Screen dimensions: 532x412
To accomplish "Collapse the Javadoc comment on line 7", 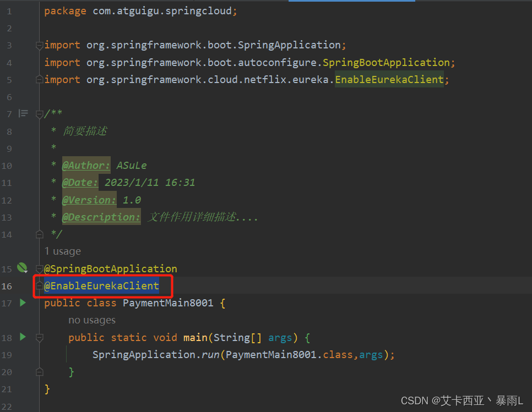I will [39, 114].
